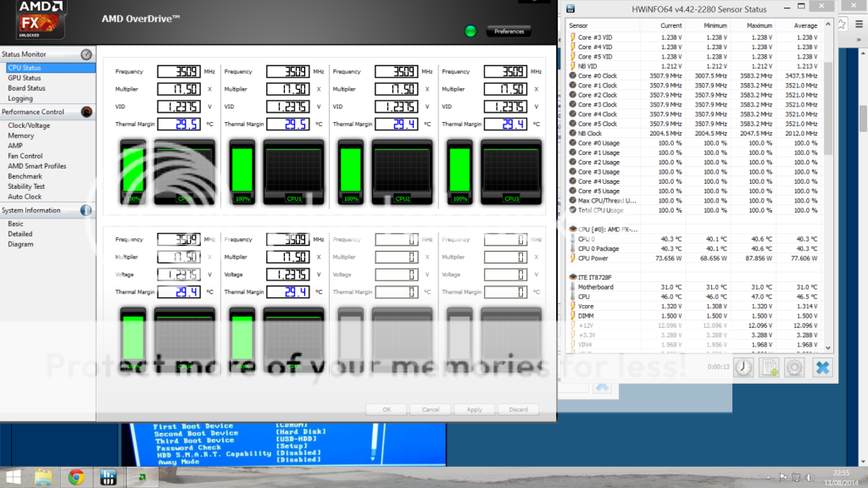
Task: Click the NB Clock row in HWiNFO
Action: (x=694, y=133)
